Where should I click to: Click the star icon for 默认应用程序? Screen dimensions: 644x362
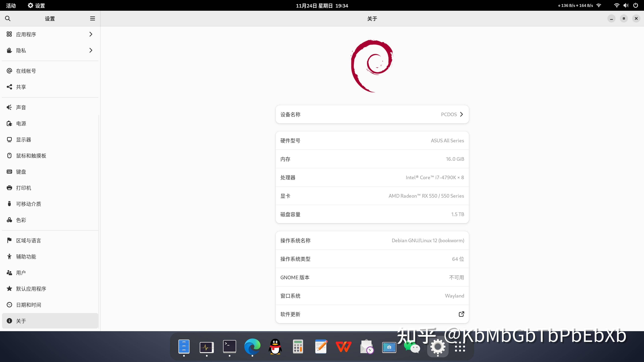tap(9, 289)
